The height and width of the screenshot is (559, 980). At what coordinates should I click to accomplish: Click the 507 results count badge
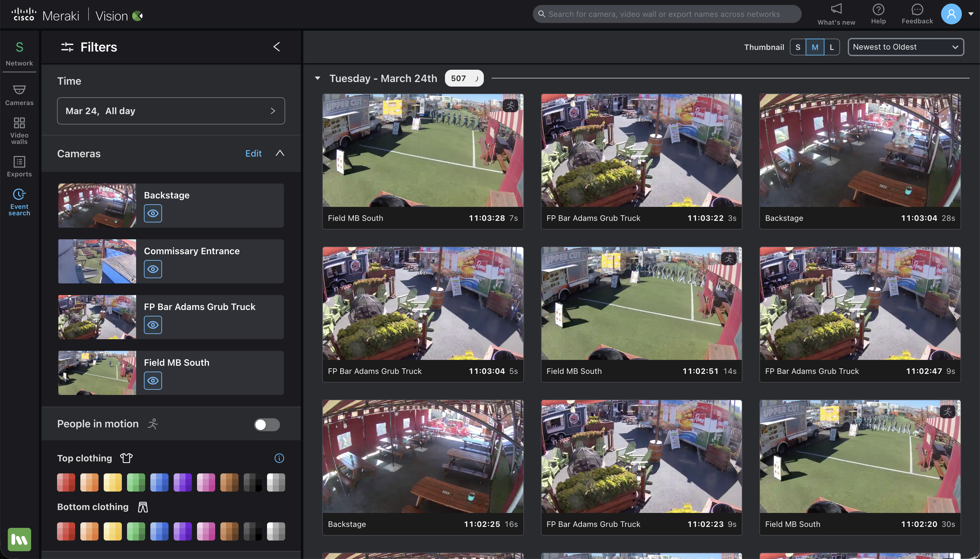tap(464, 78)
